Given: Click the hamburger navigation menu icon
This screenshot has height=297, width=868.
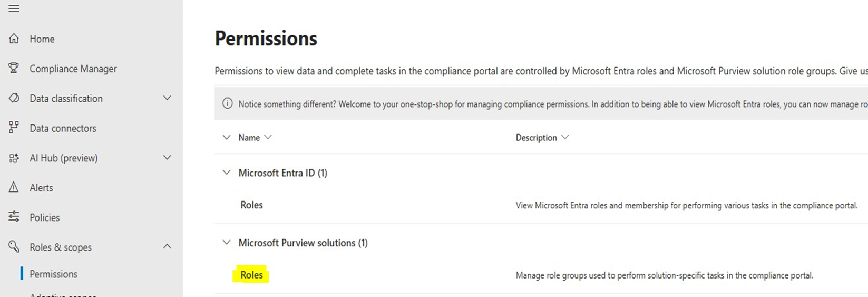Looking at the screenshot, I should [x=14, y=9].
